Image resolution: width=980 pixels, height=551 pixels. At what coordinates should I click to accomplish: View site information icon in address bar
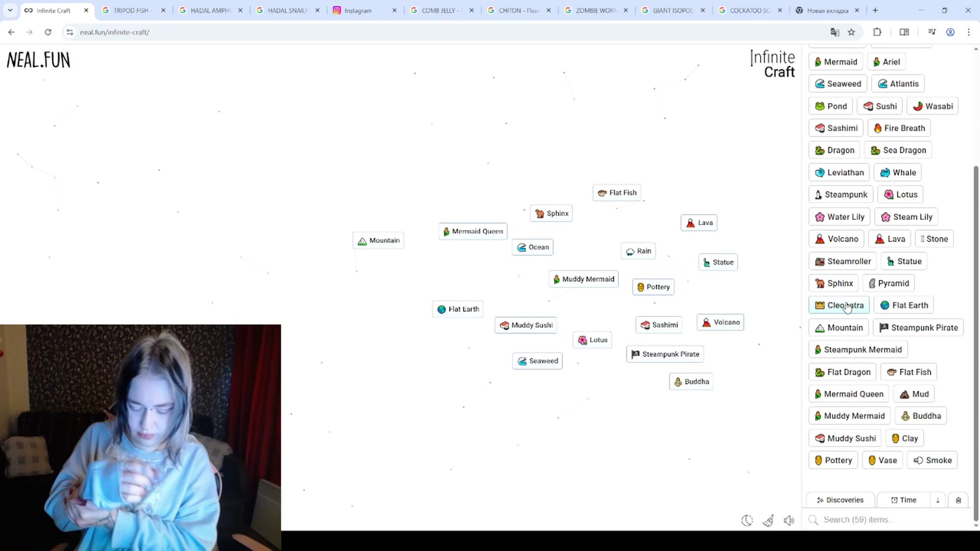[x=70, y=32]
